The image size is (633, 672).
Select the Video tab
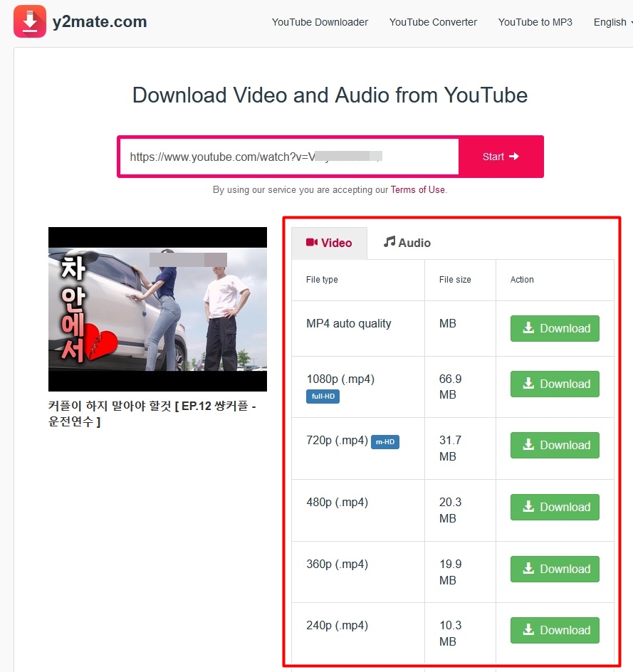pos(329,243)
